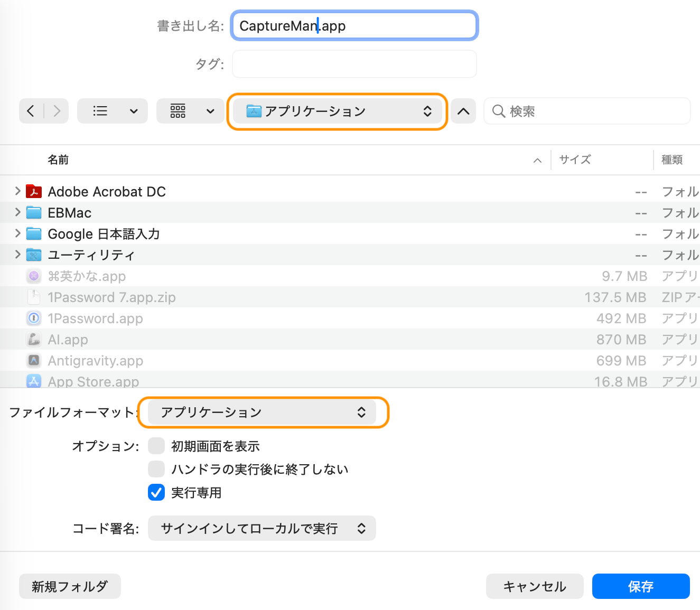Image resolution: width=700 pixels, height=610 pixels.
Task: Open the コード署名 dropdown
Action: point(262,528)
